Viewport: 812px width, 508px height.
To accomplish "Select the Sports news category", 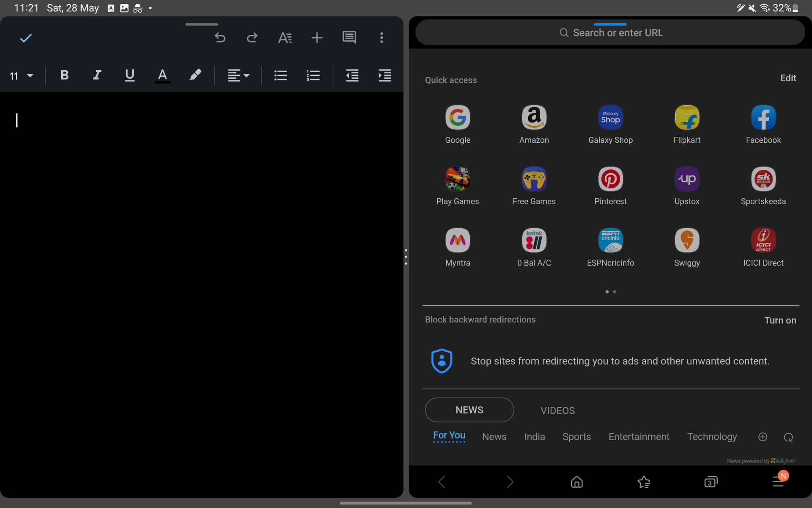I will pos(576,436).
